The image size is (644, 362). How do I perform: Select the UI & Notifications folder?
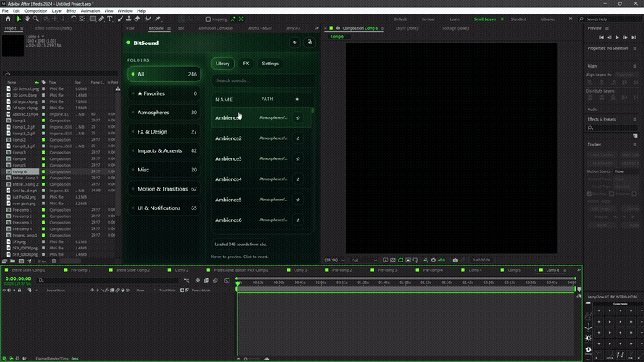(x=164, y=208)
